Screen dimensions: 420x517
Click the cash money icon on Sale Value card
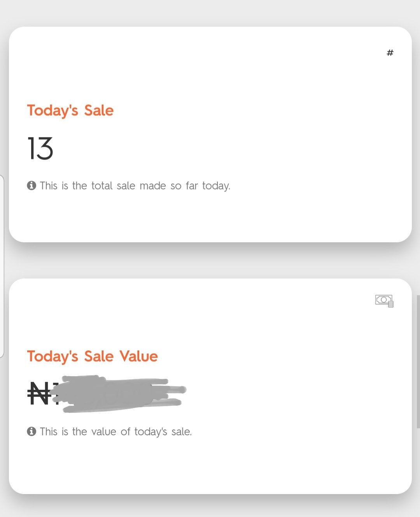pyautogui.click(x=384, y=301)
